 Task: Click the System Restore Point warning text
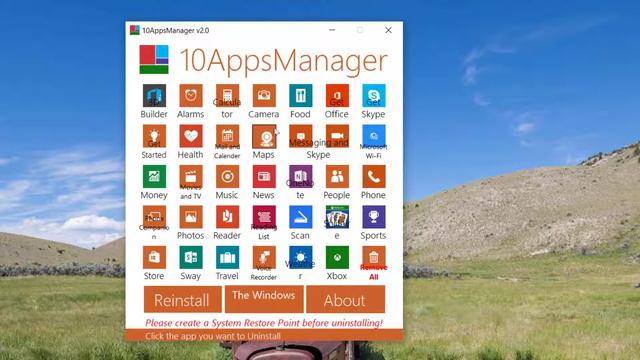[264, 323]
